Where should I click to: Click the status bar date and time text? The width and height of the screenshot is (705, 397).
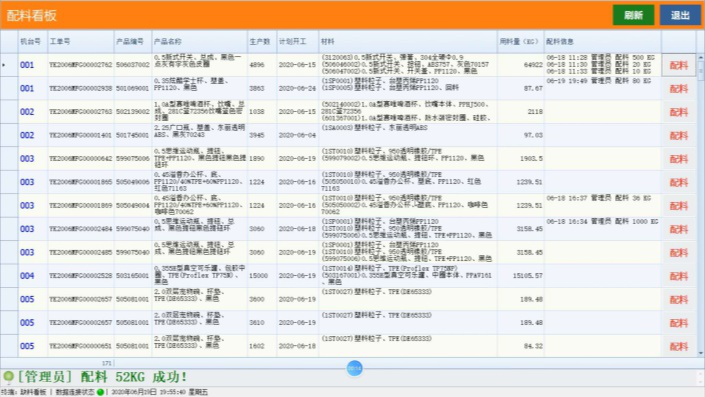click(159, 392)
